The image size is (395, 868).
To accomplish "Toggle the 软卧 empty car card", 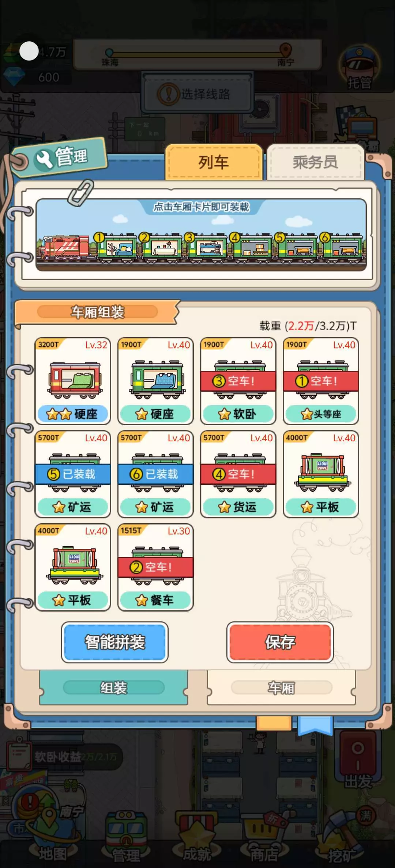I will [x=238, y=381].
